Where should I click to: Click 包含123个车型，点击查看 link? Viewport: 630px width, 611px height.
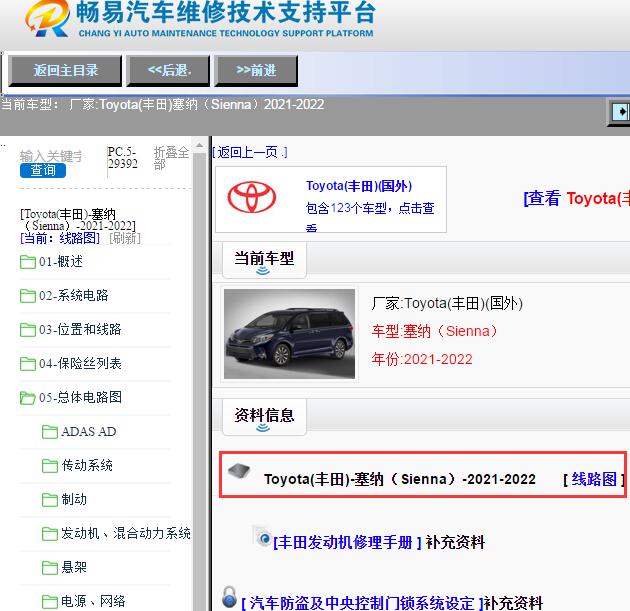coord(370,216)
